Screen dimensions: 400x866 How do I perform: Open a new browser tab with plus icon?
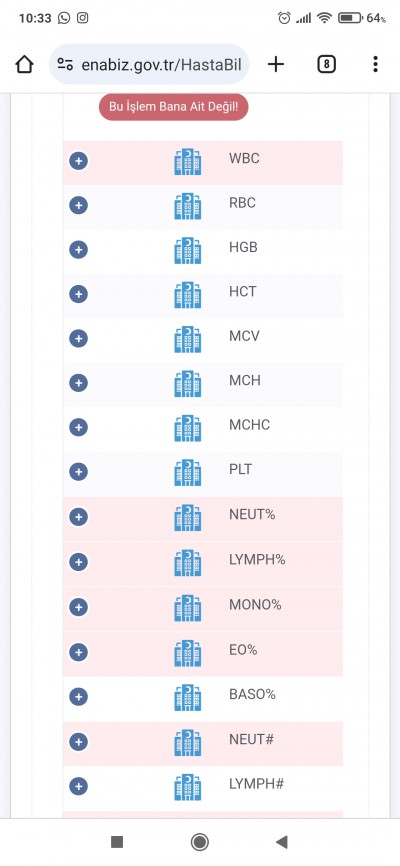coord(276,65)
